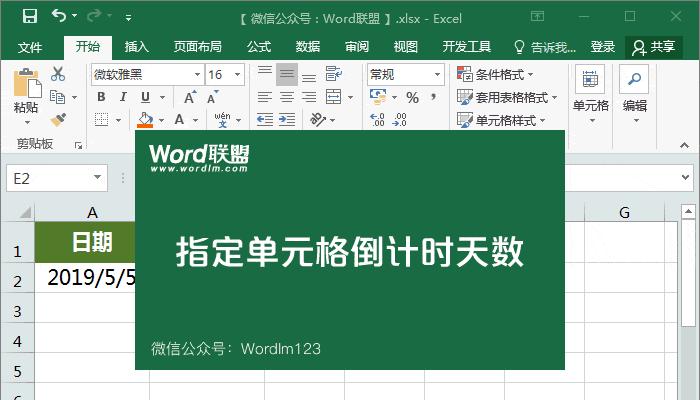This screenshot has width=700, height=400.
Task: Toggle Underline formatting
Action: pyautogui.click(x=146, y=97)
